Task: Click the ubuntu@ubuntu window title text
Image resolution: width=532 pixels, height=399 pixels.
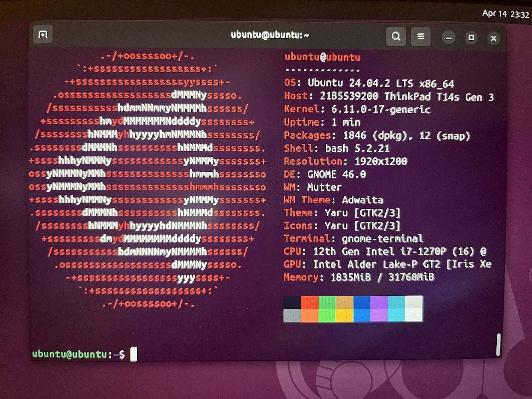Action: point(270,35)
